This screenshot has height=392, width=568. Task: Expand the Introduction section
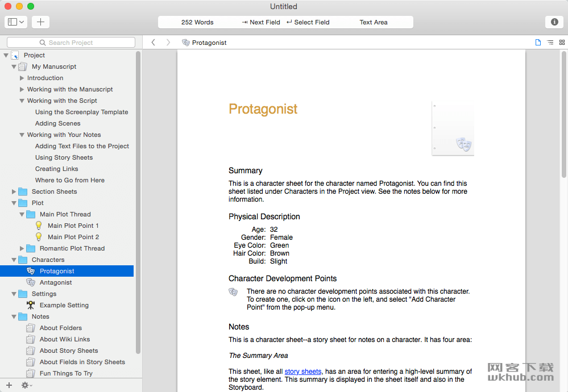(22, 78)
